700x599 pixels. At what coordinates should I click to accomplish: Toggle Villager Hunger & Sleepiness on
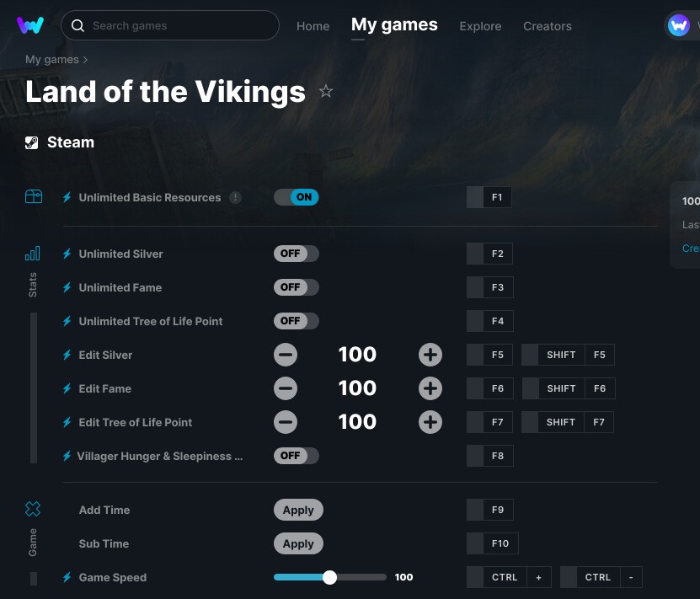click(296, 456)
